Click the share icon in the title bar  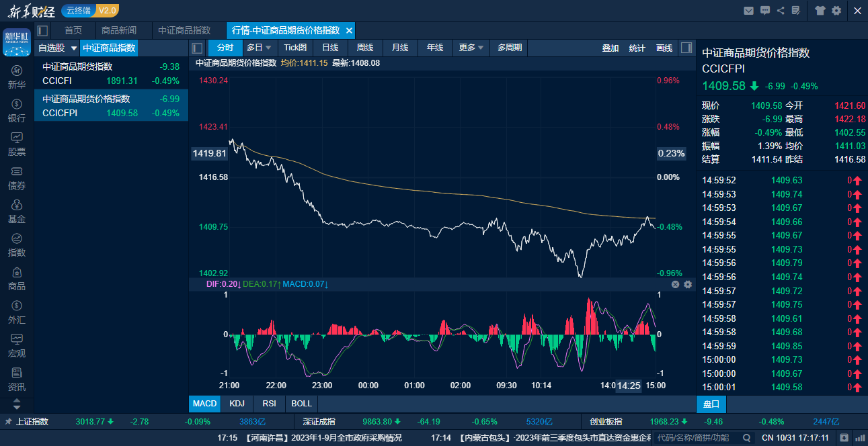pos(782,11)
